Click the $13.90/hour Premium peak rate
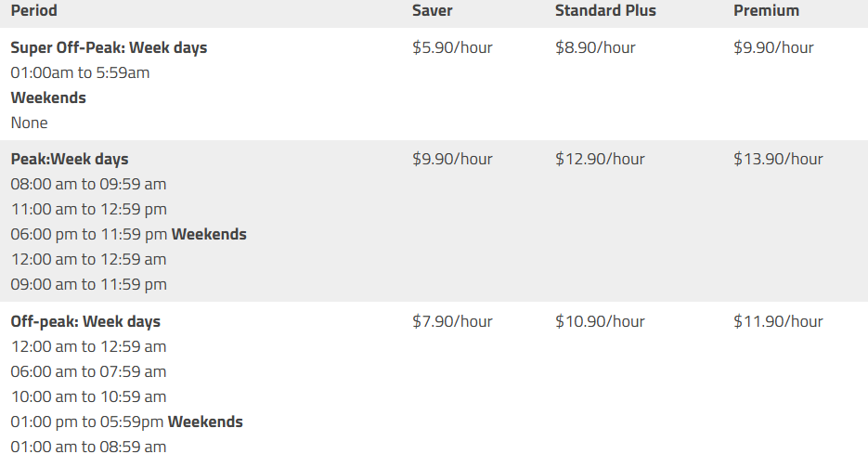This screenshot has height=454, width=868. click(778, 160)
